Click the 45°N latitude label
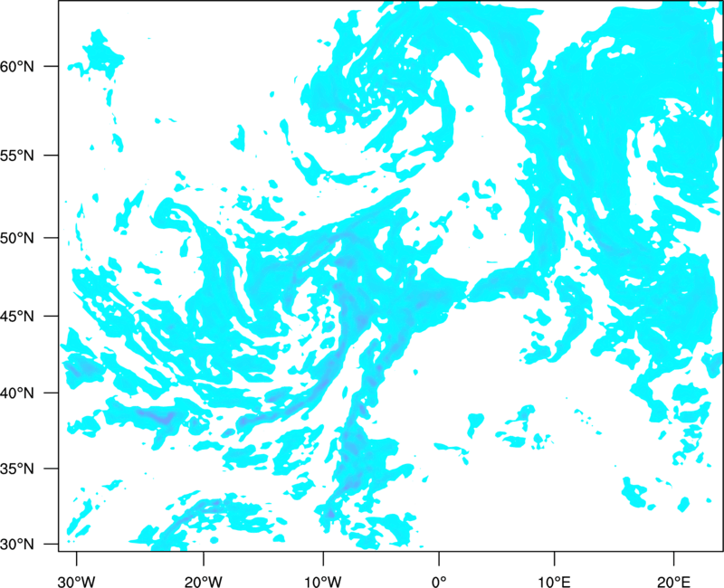The image size is (724, 588). point(17,316)
